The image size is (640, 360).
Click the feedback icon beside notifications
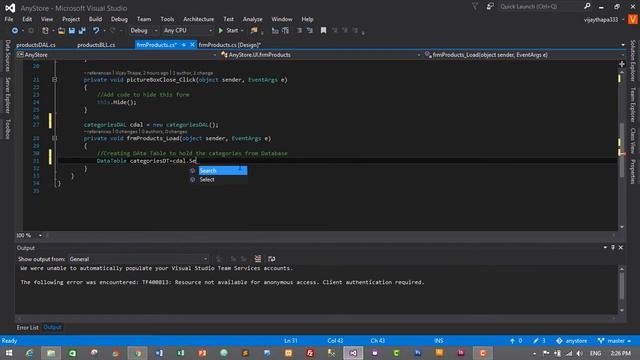coord(490,6)
